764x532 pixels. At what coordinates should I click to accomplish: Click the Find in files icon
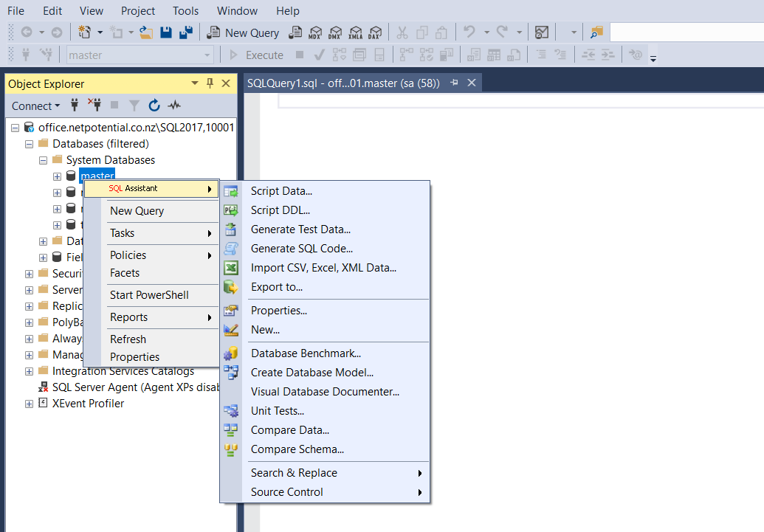pyautogui.click(x=596, y=32)
